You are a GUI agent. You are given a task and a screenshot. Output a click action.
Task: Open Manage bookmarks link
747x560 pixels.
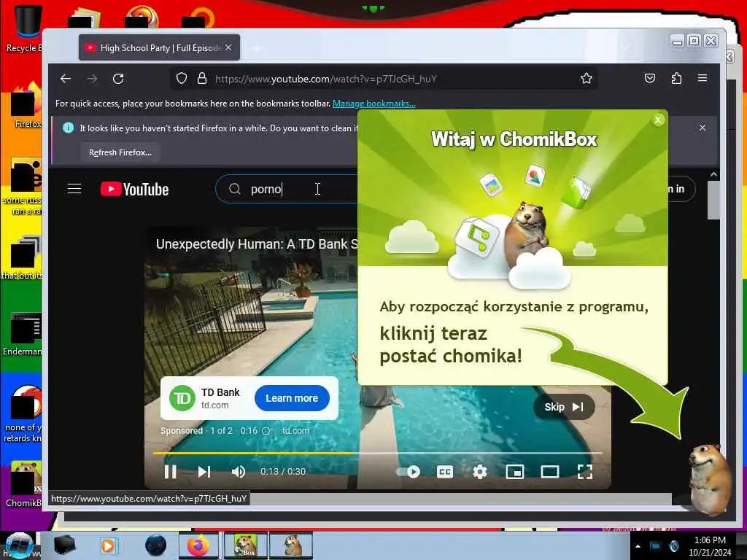(374, 104)
